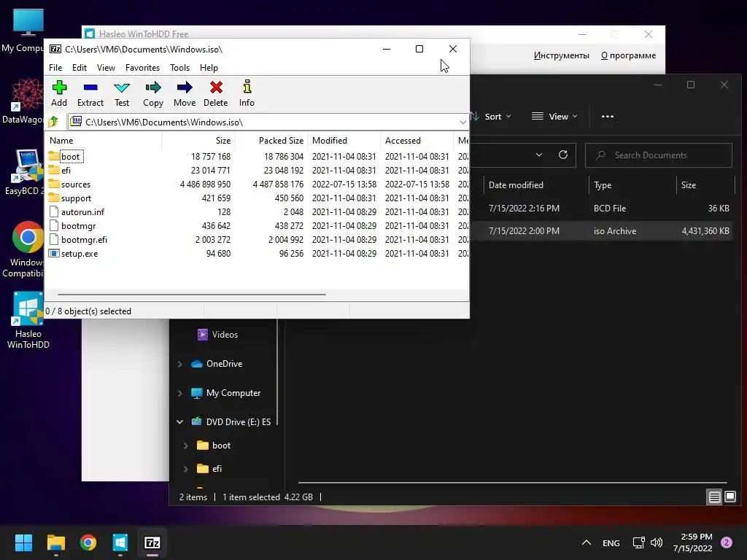Click the red Delete icon
The height and width of the screenshot is (560, 747).
(216, 93)
